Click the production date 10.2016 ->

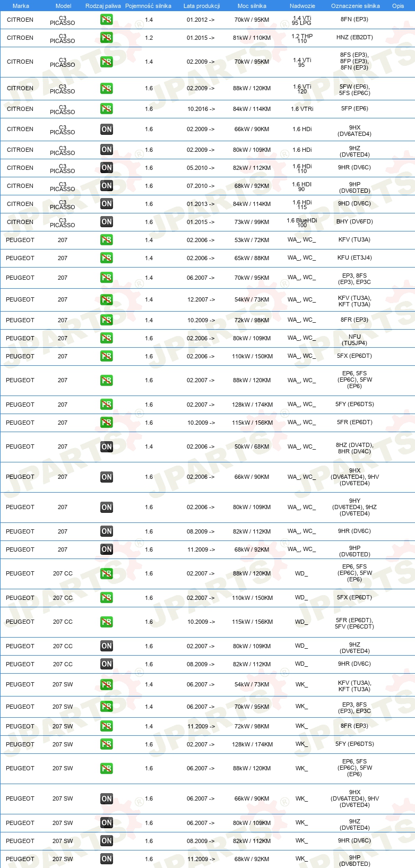click(x=201, y=109)
